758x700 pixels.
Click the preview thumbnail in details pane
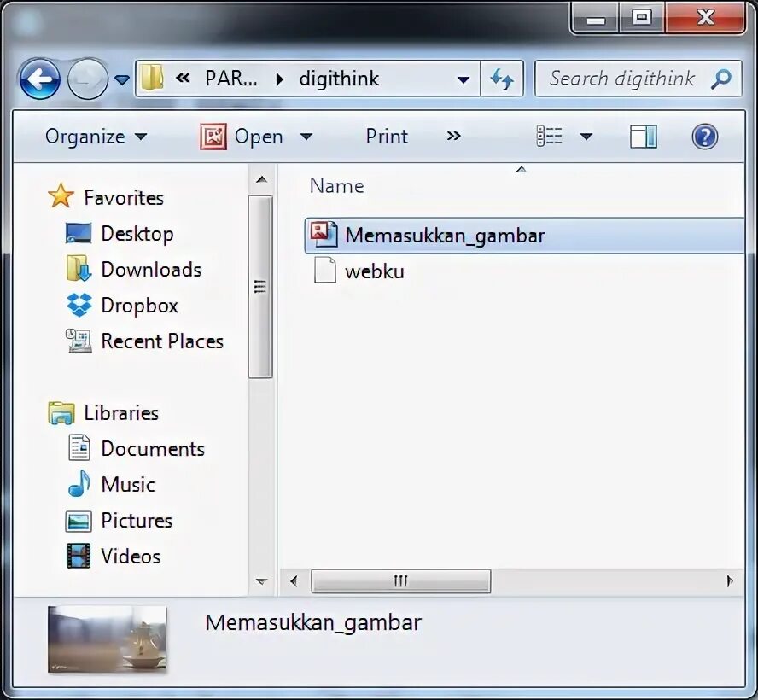pyautogui.click(x=107, y=639)
